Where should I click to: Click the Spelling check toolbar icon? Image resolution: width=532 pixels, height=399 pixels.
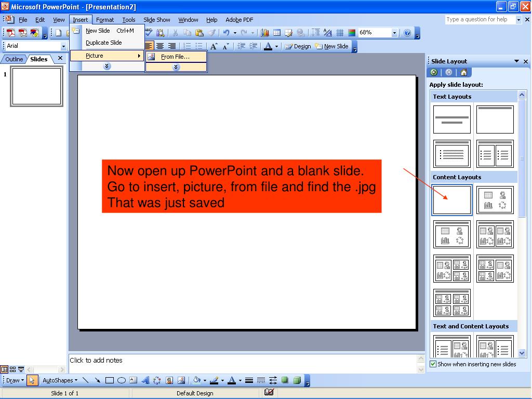(x=149, y=33)
